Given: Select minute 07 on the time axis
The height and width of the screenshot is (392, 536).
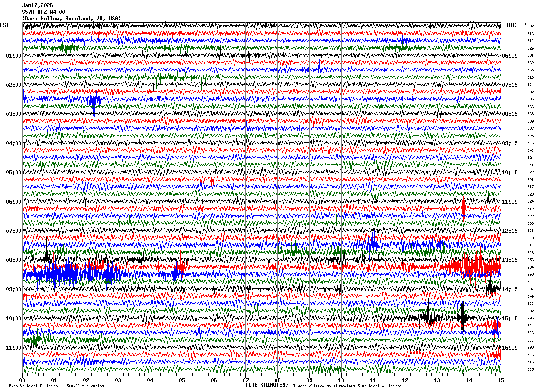Looking at the screenshot, I should click(245, 380).
